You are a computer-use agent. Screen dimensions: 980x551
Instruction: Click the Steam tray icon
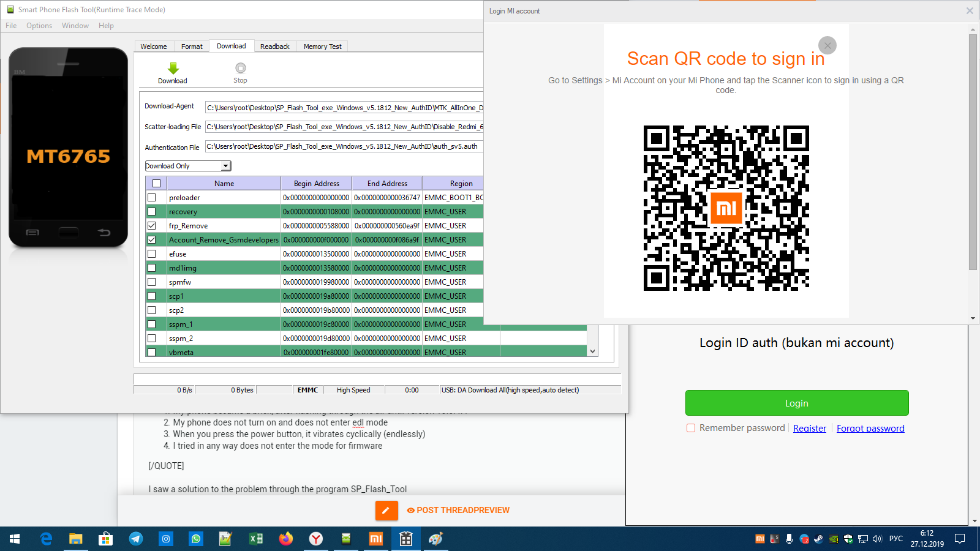coord(818,539)
